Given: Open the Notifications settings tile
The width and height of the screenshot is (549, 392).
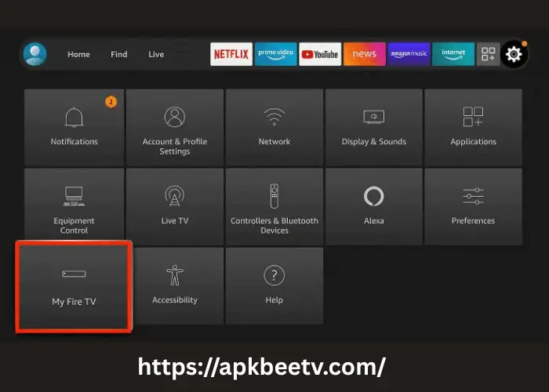Looking at the screenshot, I should [75, 126].
